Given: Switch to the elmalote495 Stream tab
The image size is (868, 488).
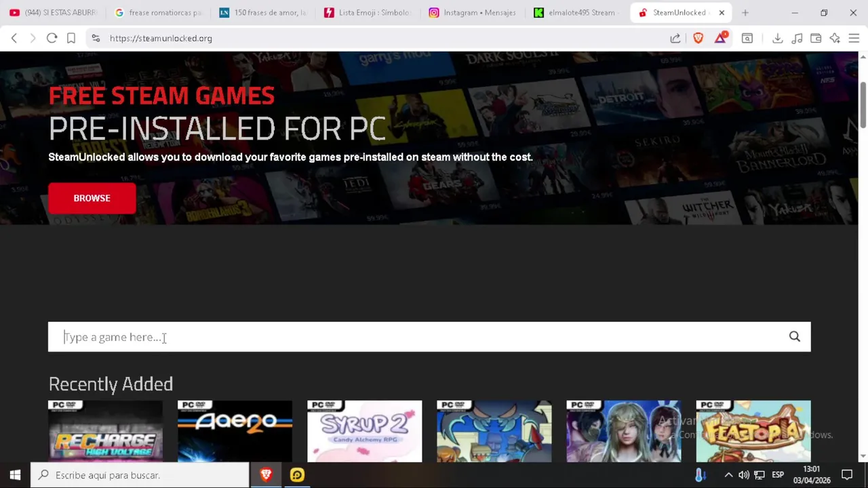Looking at the screenshot, I should [x=577, y=12].
